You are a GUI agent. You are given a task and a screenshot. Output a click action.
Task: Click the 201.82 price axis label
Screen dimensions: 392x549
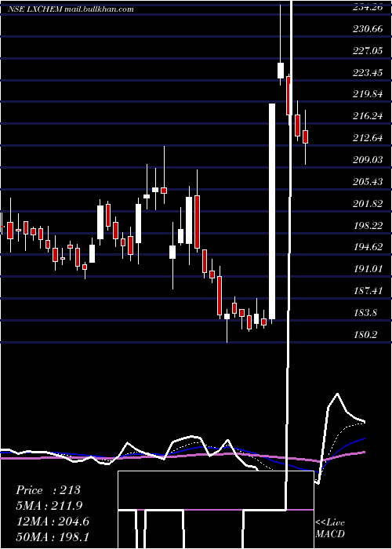pyautogui.click(x=367, y=203)
